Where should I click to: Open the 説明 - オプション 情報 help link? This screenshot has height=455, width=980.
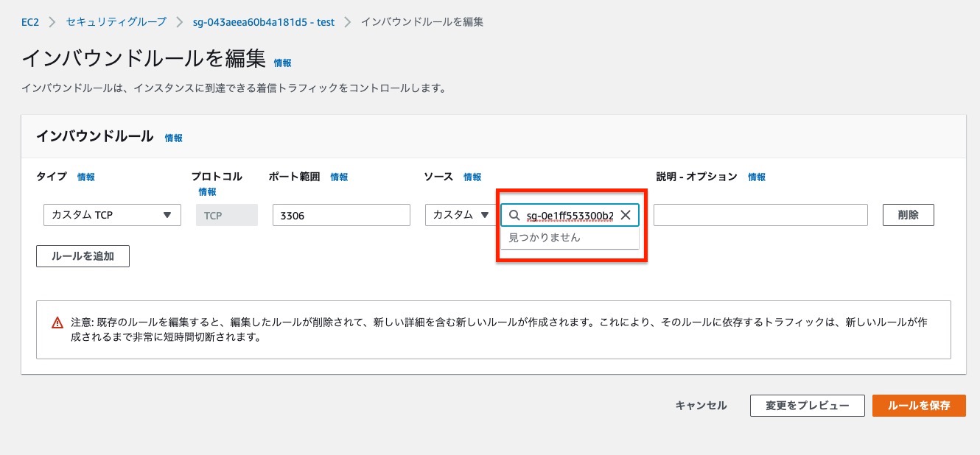tap(756, 177)
